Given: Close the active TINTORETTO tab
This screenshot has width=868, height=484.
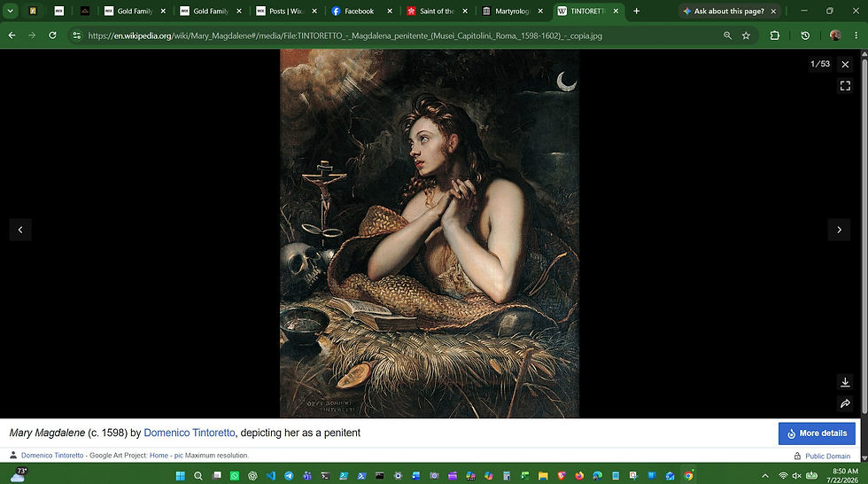Looking at the screenshot, I should click(x=616, y=11).
